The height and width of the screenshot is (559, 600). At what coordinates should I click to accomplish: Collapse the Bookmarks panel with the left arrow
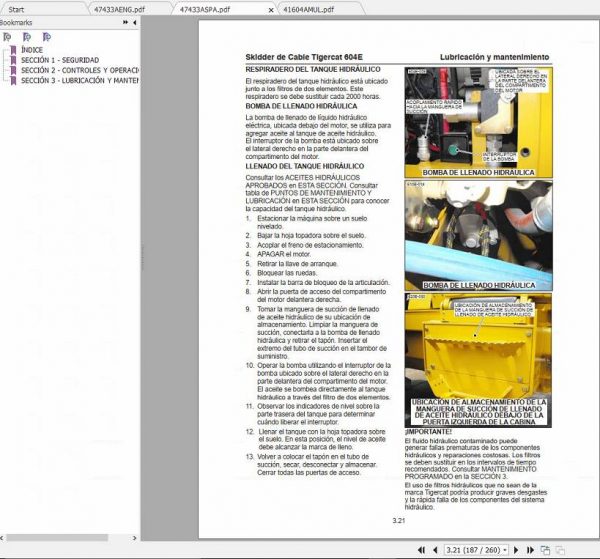point(135,23)
